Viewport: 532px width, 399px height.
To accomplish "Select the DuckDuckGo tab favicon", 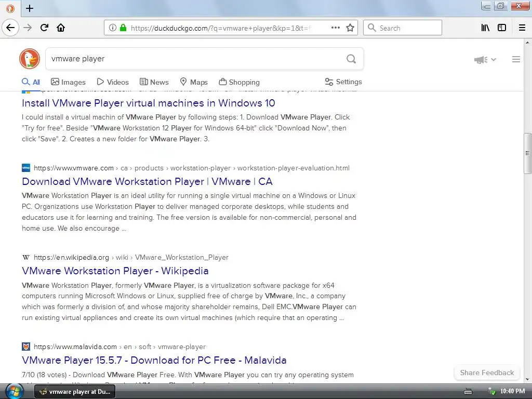I will 10,8.
